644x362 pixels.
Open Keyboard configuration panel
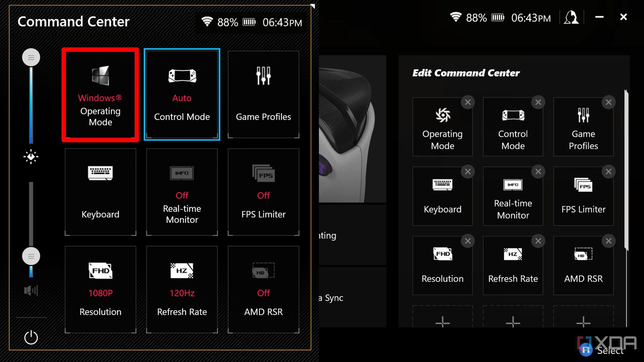[x=100, y=192]
